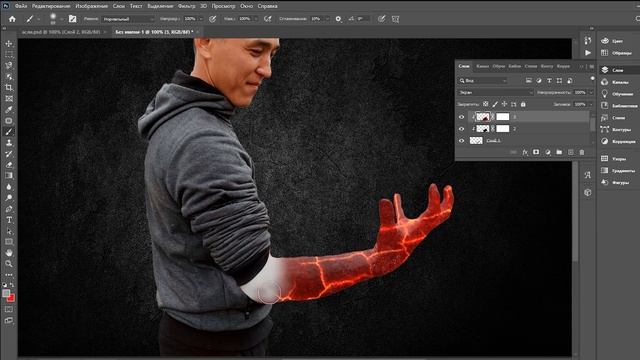Add a layer mask
The image size is (640, 360).
point(536,152)
